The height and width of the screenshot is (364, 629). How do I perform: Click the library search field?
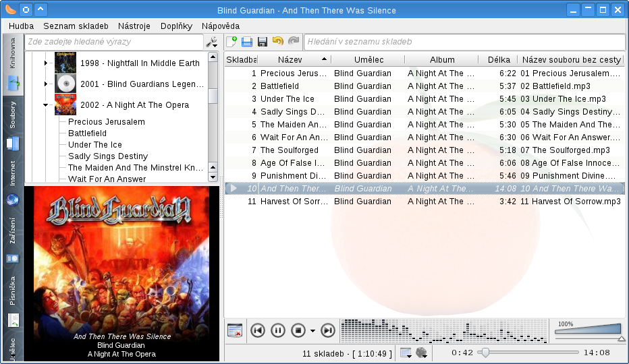click(x=114, y=42)
